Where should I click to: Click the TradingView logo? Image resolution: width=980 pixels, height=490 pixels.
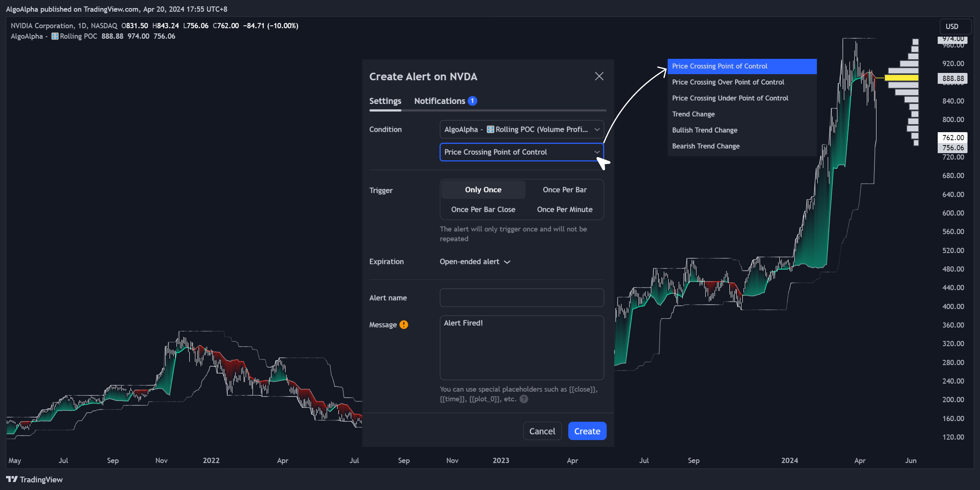click(34, 480)
